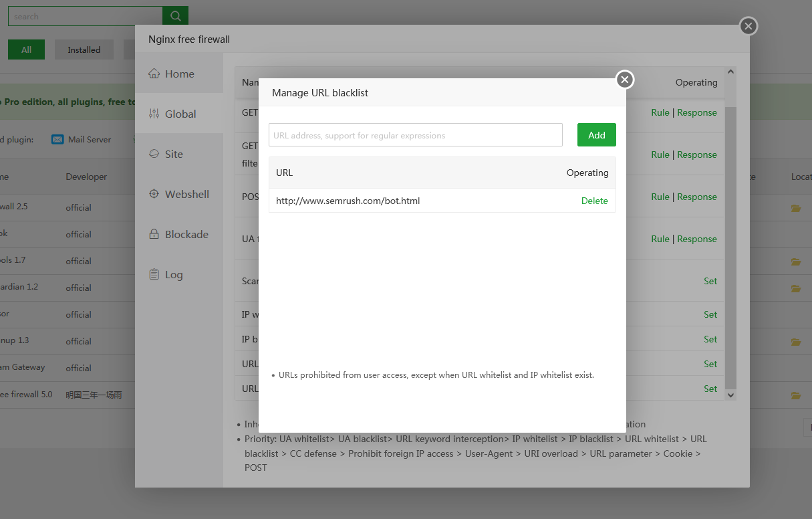
Task: Click the Operating header in blacklist table
Action: click(x=587, y=173)
